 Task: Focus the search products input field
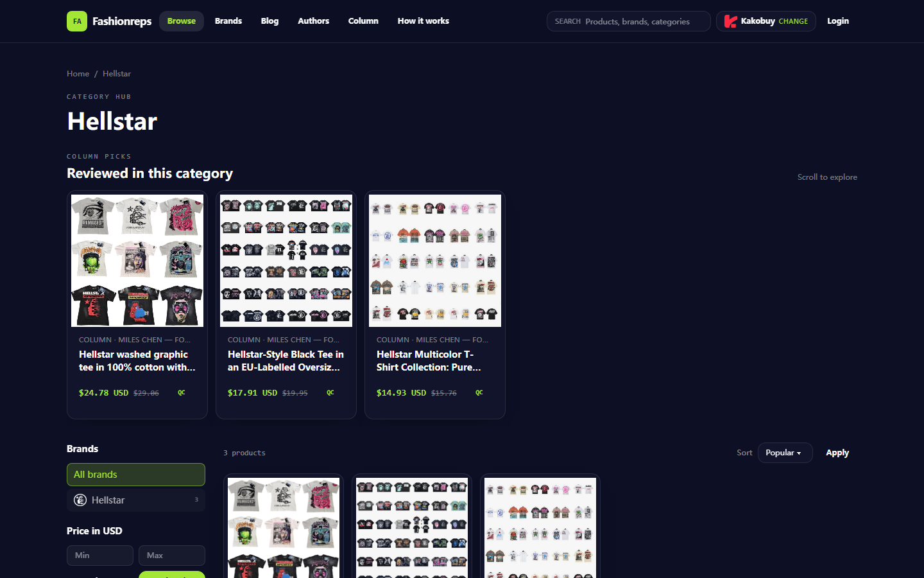[629, 21]
